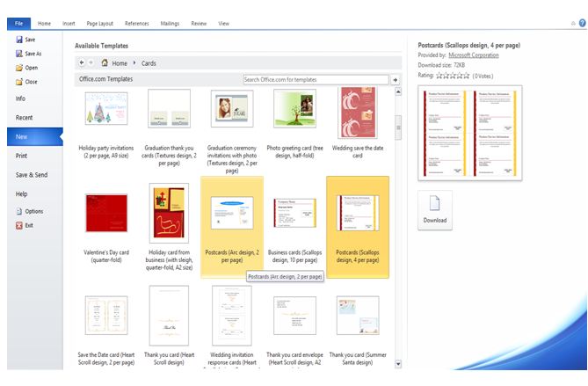Select Valentine's Day card template thumbnail
Screen dimensions: 588x386
(x=106, y=214)
